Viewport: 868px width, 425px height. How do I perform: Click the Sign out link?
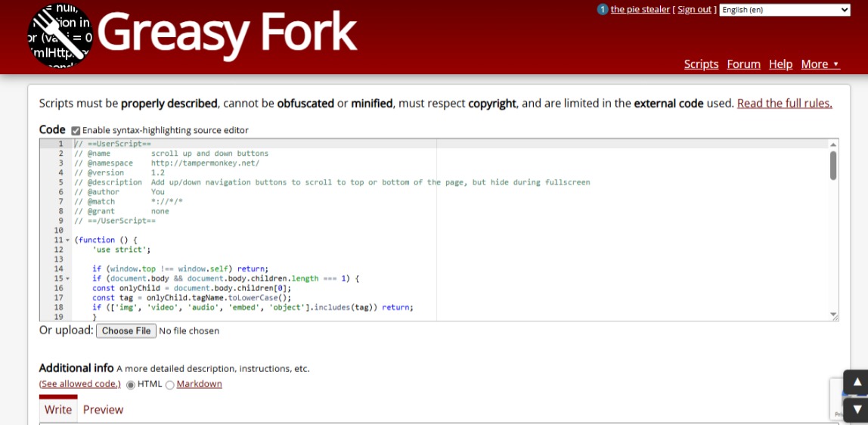click(x=694, y=9)
